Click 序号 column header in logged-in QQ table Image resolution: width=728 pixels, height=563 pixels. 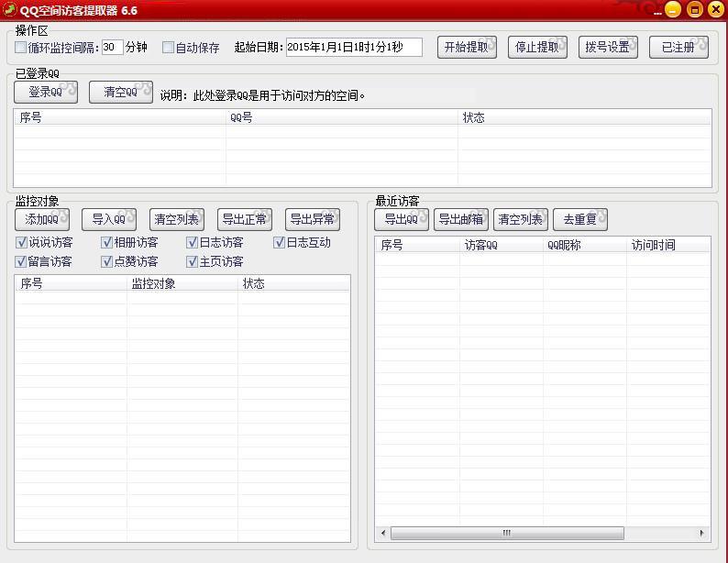pyautogui.click(x=120, y=117)
